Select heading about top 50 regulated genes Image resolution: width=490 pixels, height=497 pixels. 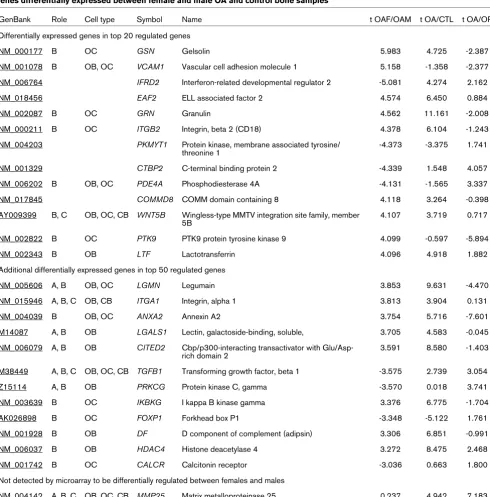[x=113, y=270]
